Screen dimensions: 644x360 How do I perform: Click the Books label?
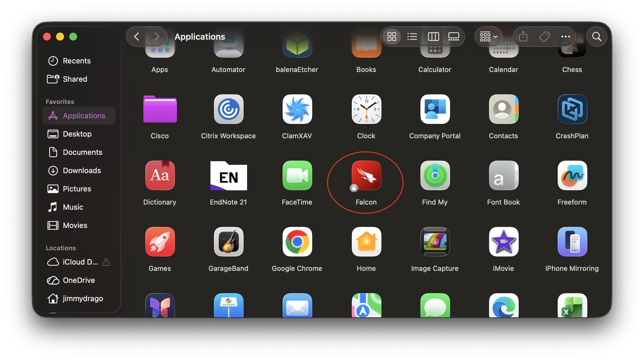point(366,70)
